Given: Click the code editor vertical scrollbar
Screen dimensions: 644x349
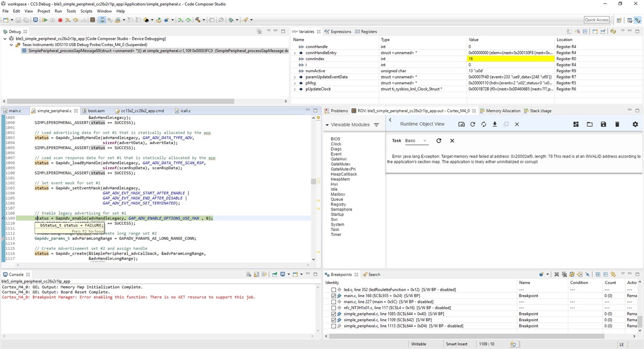Looking at the screenshot, I should coord(314,182).
